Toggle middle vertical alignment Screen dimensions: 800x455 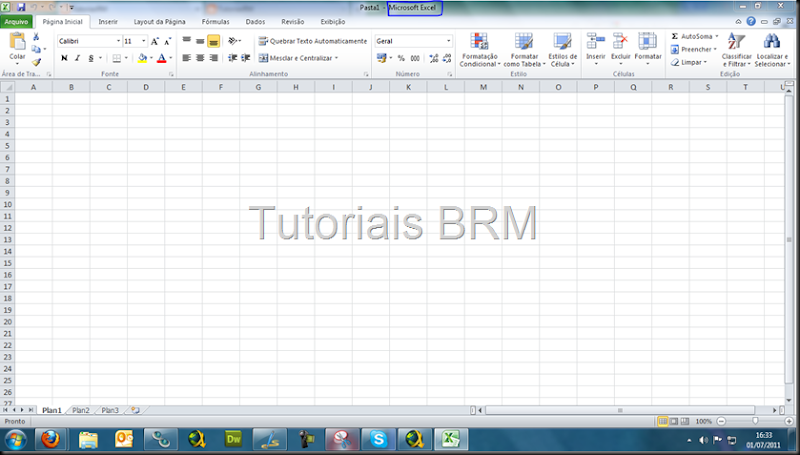pyautogui.click(x=200, y=41)
